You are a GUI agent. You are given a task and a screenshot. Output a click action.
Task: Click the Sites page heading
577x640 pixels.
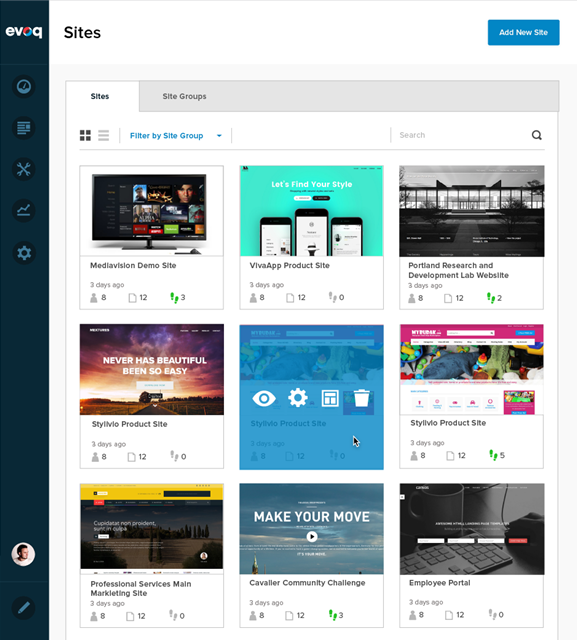(82, 33)
